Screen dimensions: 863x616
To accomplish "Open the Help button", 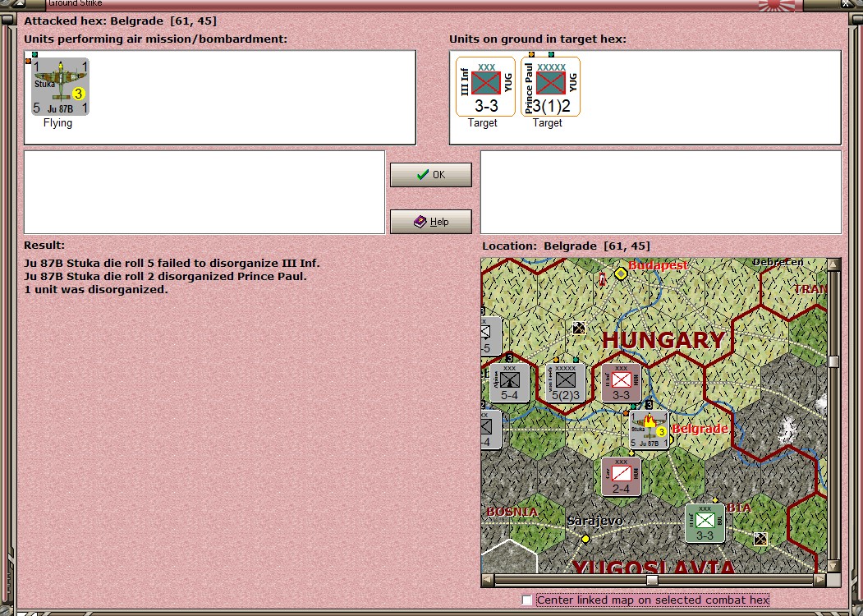I will click(x=431, y=221).
